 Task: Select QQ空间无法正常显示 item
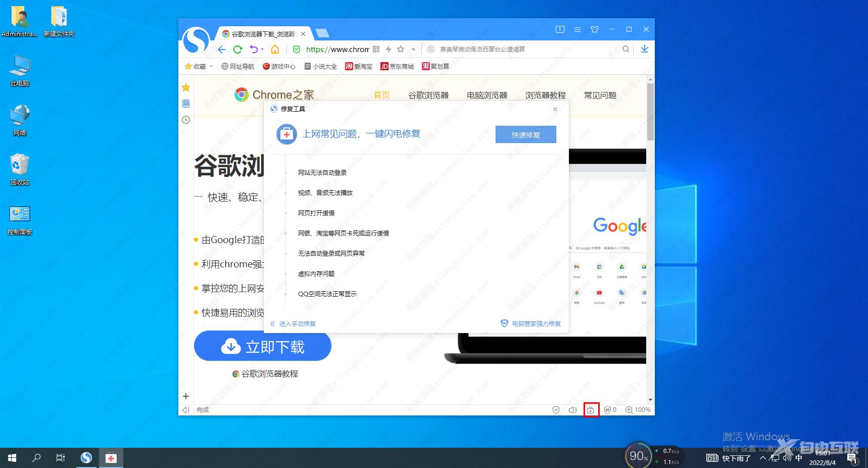[x=327, y=294]
